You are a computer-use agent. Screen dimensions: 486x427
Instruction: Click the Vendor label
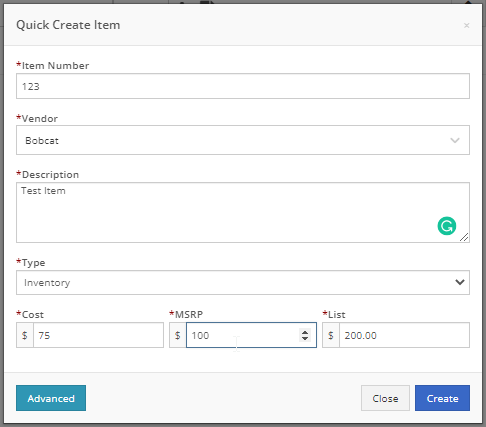coord(37,119)
